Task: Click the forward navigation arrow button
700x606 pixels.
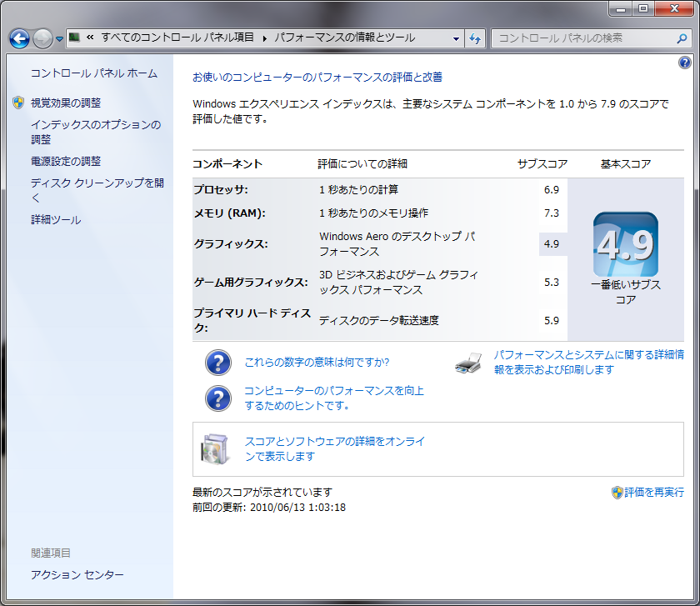Action: (x=42, y=38)
